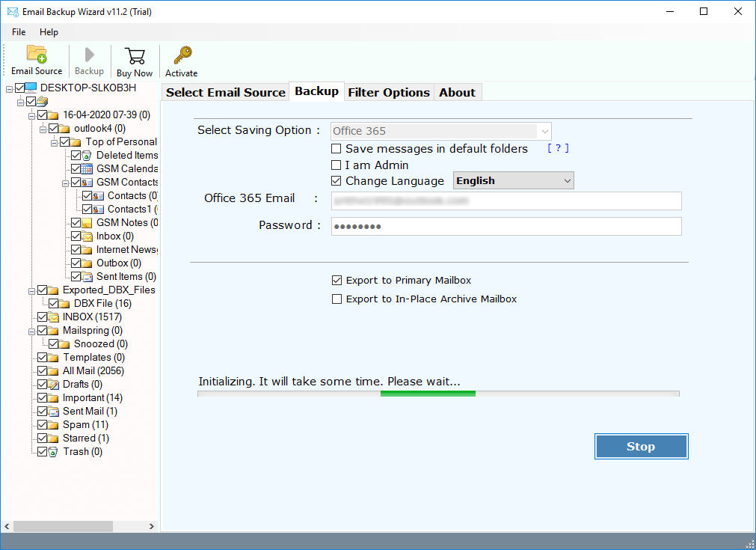Click the tree scrollbar right arrow
This screenshot has width=756, height=550.
pos(151,526)
